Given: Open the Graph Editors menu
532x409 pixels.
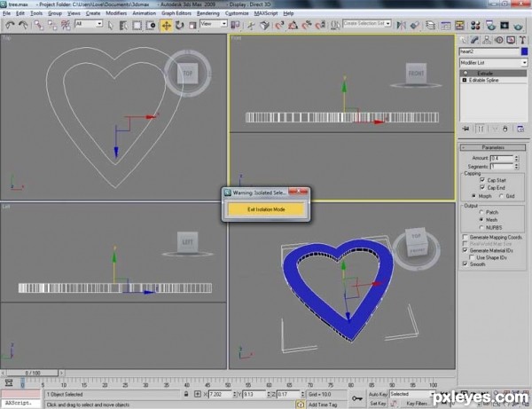Looking at the screenshot, I should point(176,13).
